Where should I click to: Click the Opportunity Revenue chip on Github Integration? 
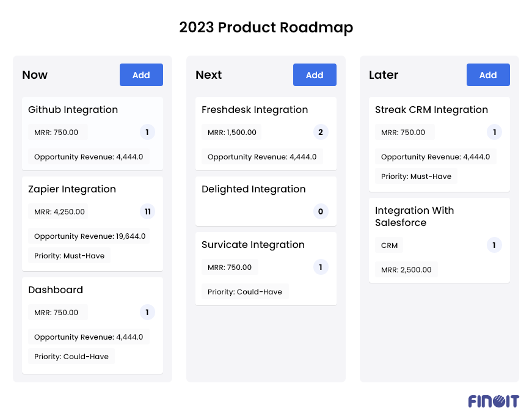89,156
